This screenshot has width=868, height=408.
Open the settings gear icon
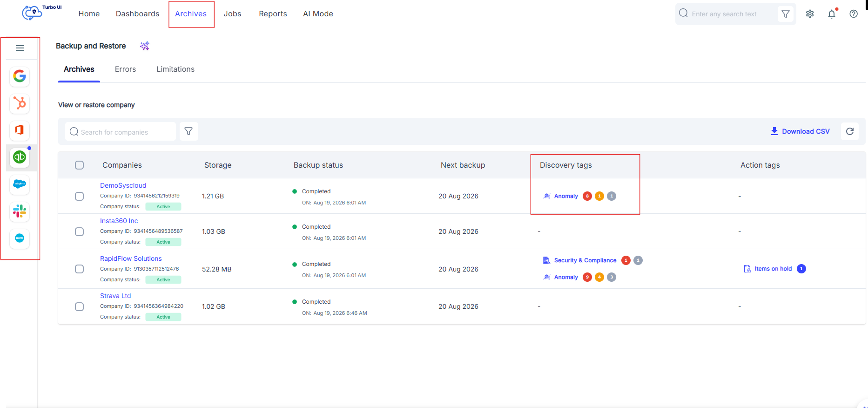(810, 14)
